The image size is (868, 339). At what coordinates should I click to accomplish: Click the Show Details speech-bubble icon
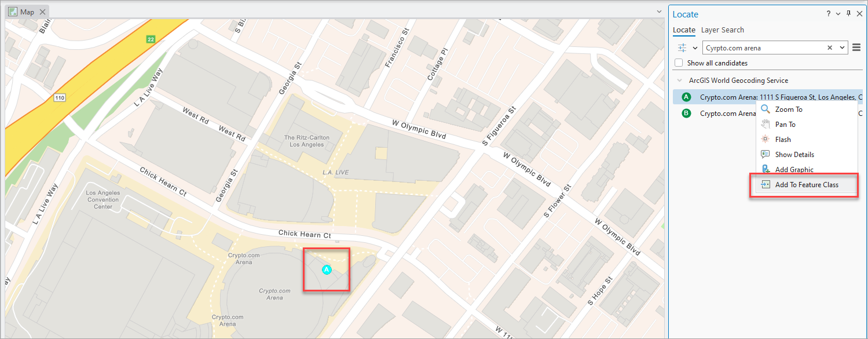click(765, 154)
